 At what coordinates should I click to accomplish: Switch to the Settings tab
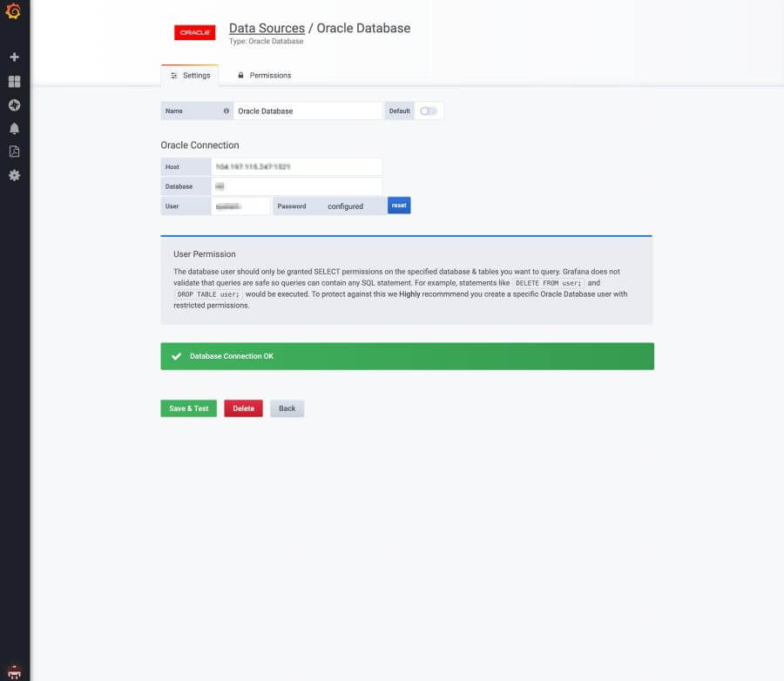(190, 76)
